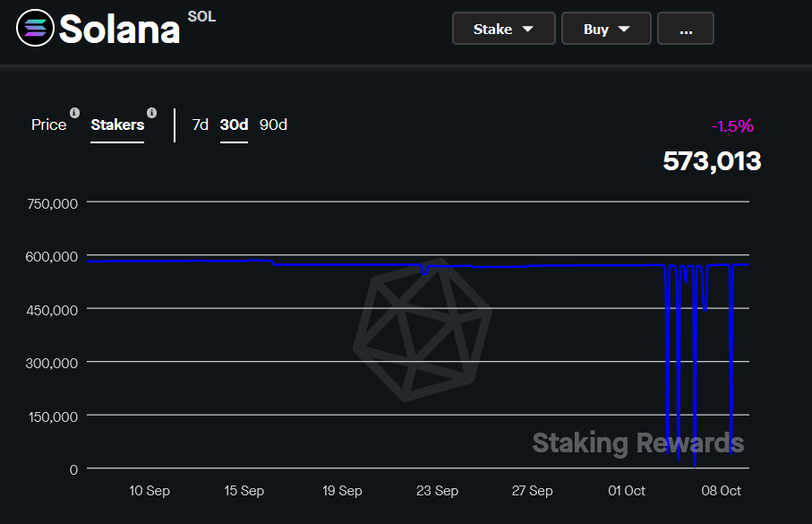Click the Solana logo icon
Image resolution: width=812 pixels, height=524 pixels.
[x=35, y=28]
